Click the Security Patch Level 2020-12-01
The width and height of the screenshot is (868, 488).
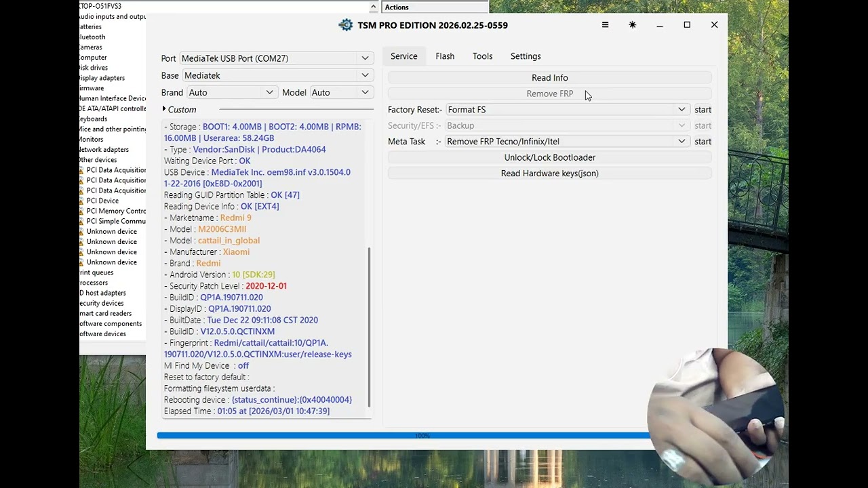266,286
